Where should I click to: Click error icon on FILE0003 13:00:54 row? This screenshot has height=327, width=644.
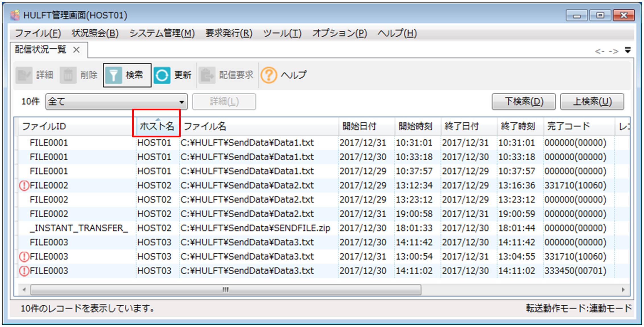tap(24, 257)
